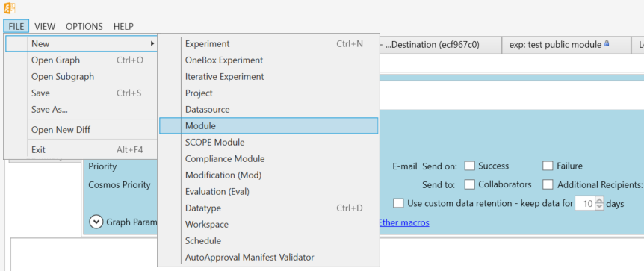
Task: Open the OPTIONS menu
Action: 84,26
